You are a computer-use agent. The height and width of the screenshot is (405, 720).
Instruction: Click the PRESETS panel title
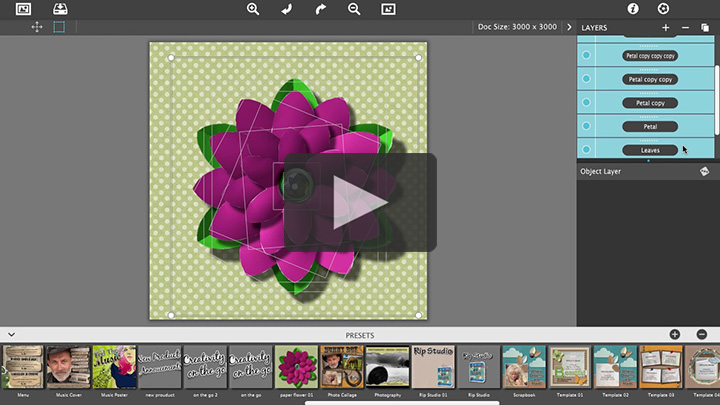(x=360, y=335)
